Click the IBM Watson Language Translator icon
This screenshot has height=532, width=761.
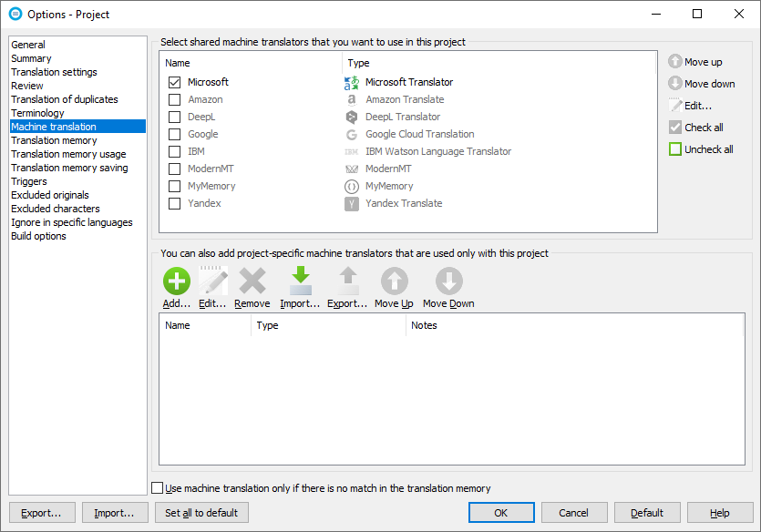click(352, 152)
